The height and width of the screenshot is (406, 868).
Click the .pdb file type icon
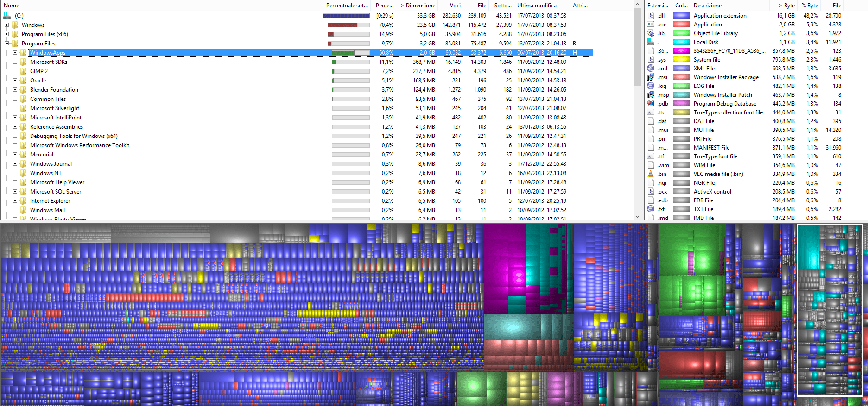pos(651,104)
